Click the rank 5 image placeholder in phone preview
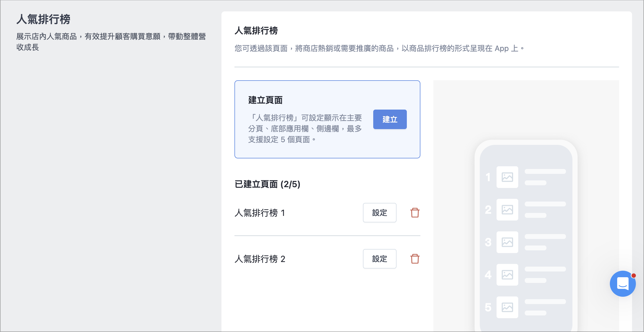 tap(507, 307)
